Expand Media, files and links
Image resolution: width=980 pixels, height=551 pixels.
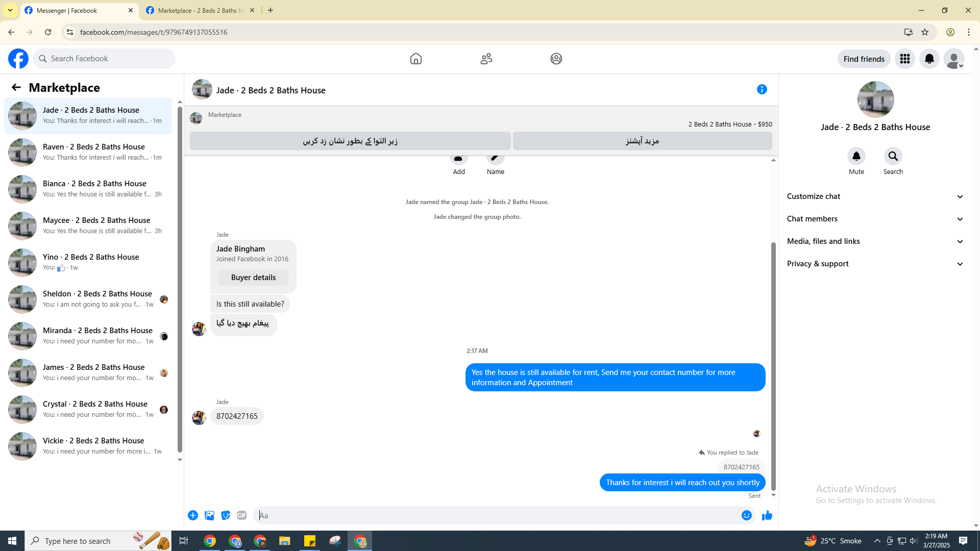(875, 241)
